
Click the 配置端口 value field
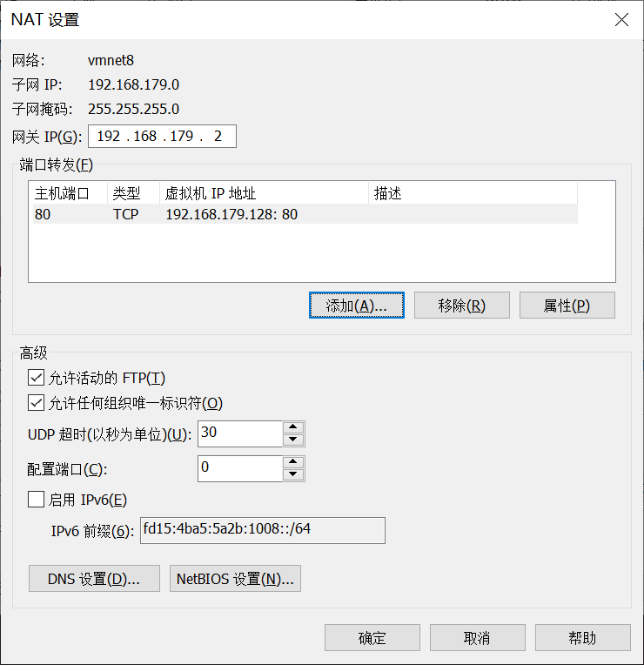(240, 468)
